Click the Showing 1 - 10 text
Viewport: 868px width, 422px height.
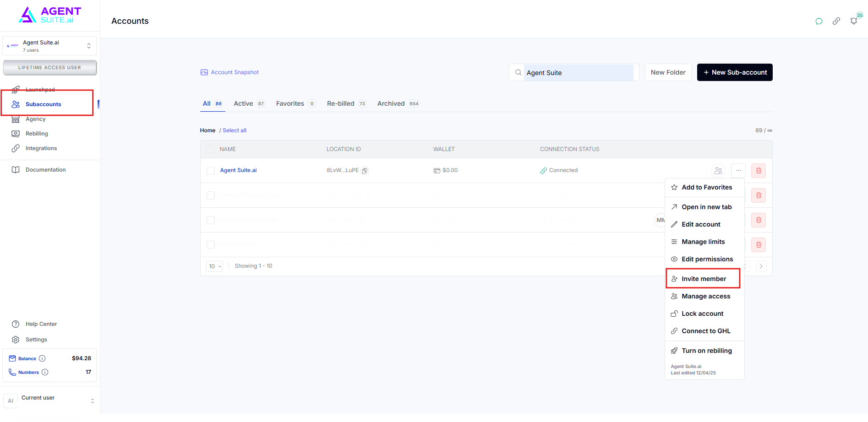pos(253,266)
